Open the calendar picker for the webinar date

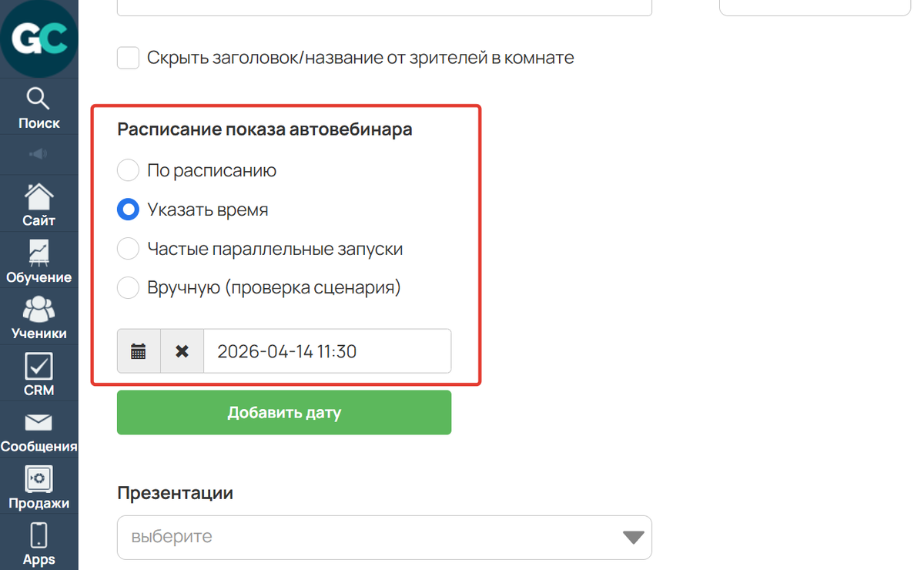click(139, 350)
